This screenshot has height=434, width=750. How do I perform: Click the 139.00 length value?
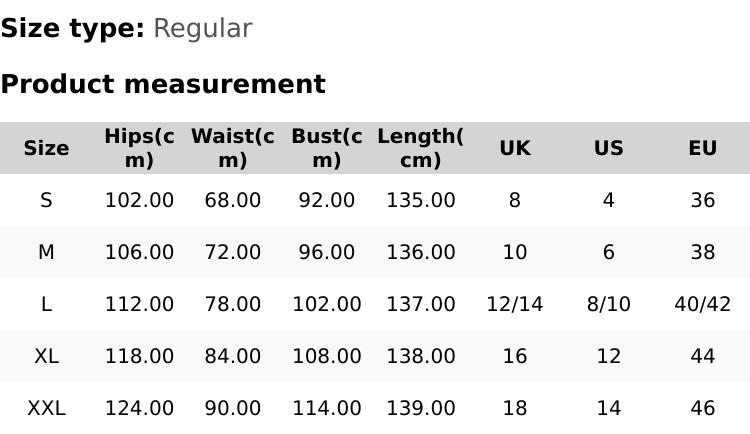tap(420, 408)
